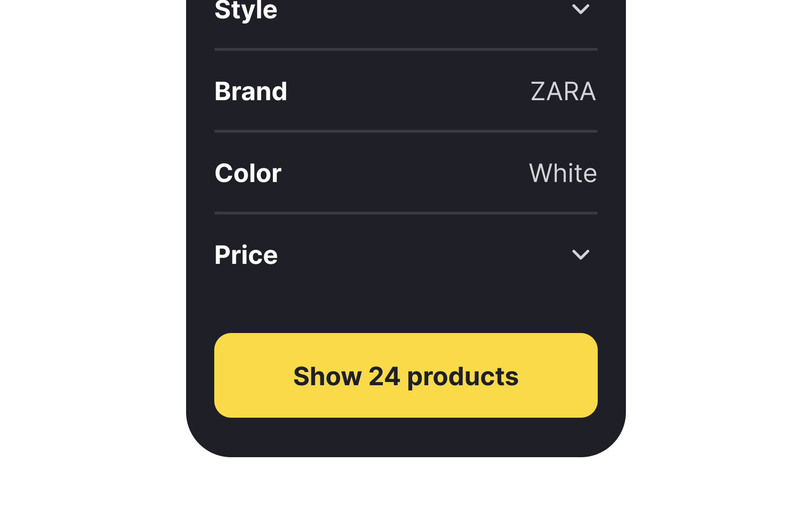Viewport: 812px width, 508px height.
Task: Click the chevron next to Style
Action: [x=581, y=9]
